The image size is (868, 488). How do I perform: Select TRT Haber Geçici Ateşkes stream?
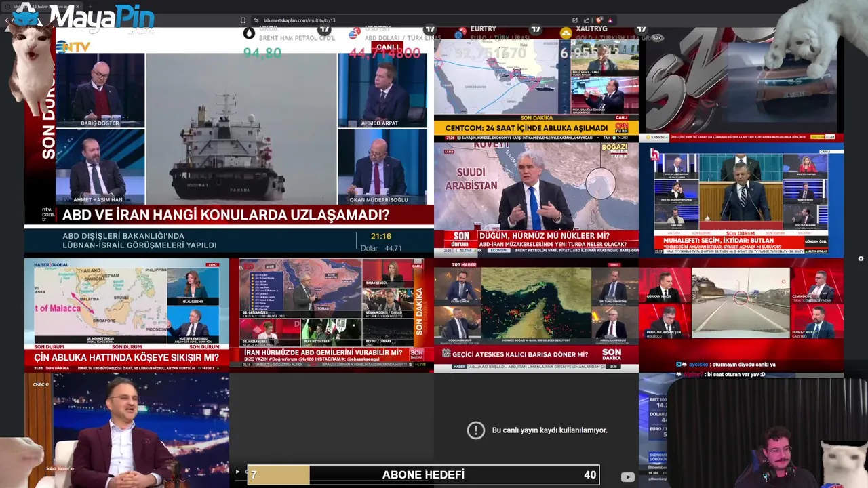[536, 314]
